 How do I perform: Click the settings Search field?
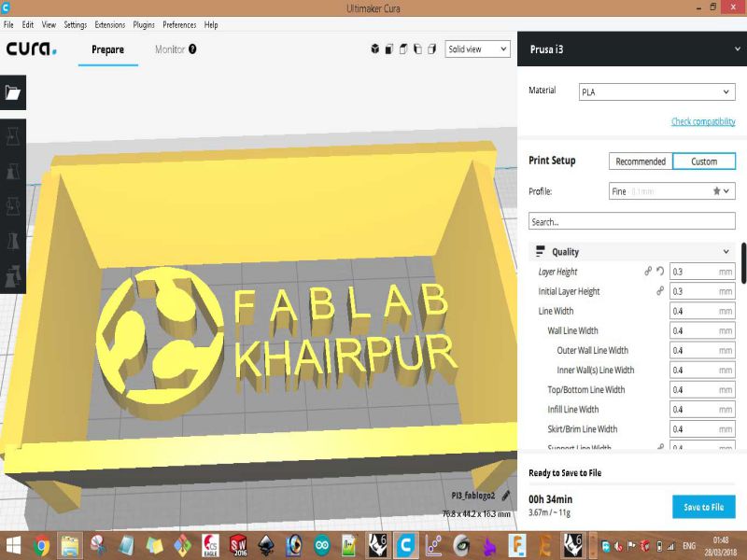pos(632,221)
